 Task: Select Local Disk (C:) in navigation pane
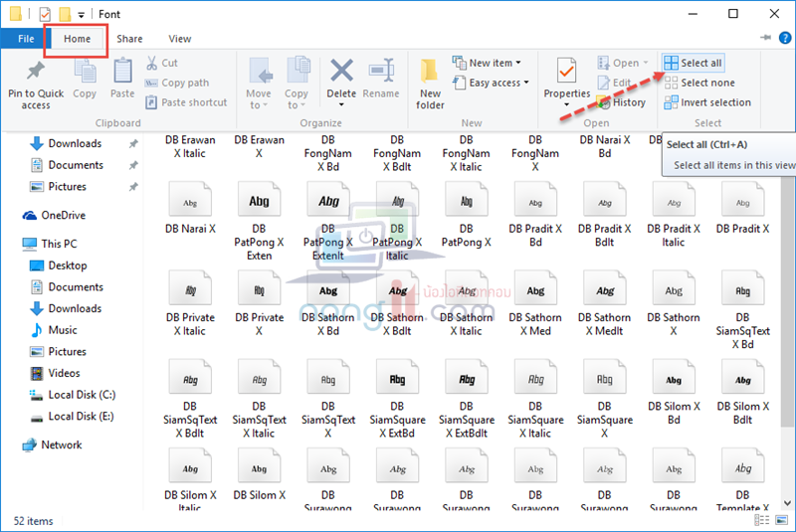81,395
